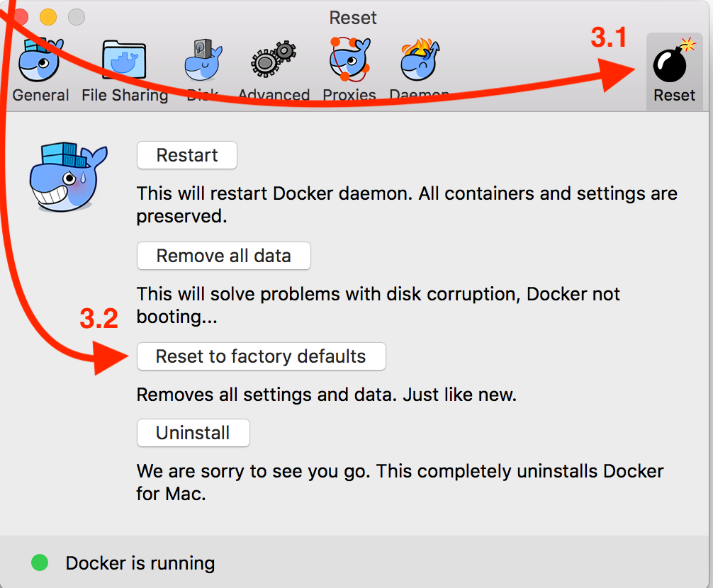Click the "Docker is running" status text
This screenshot has height=588, width=713.
point(140,563)
